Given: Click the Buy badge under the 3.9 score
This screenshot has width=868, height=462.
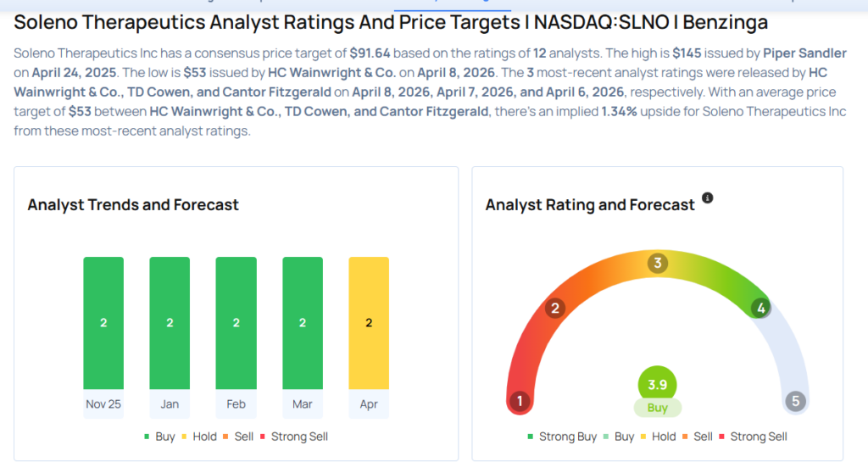Looking at the screenshot, I should tap(657, 408).
